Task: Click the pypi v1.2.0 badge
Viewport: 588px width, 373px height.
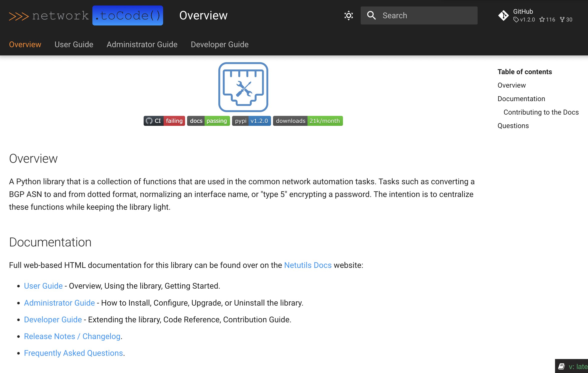Action: point(251,121)
